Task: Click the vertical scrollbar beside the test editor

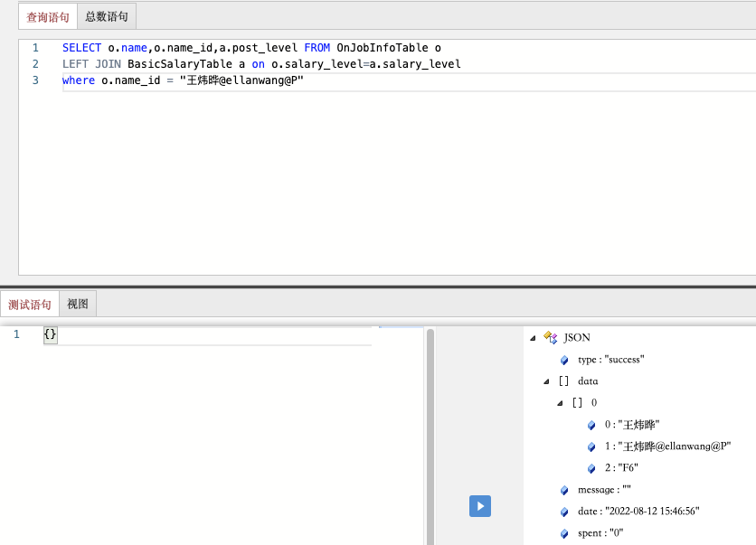Action: 430,434
